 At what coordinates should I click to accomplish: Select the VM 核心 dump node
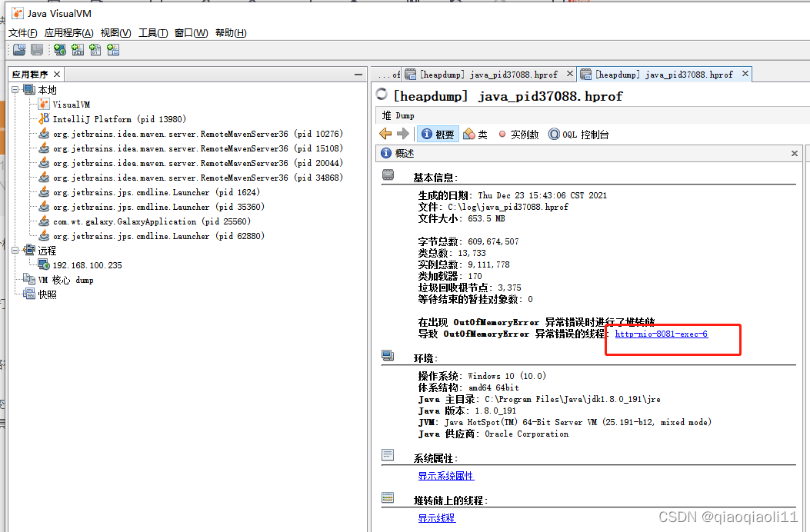(65, 280)
